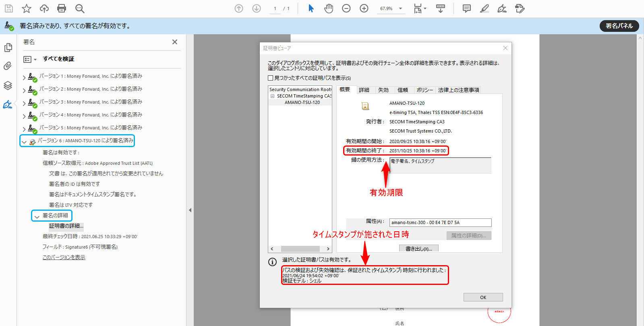The image size is (644, 326).
Task: Close the 証明書ビューア dialog
Action: point(505,48)
